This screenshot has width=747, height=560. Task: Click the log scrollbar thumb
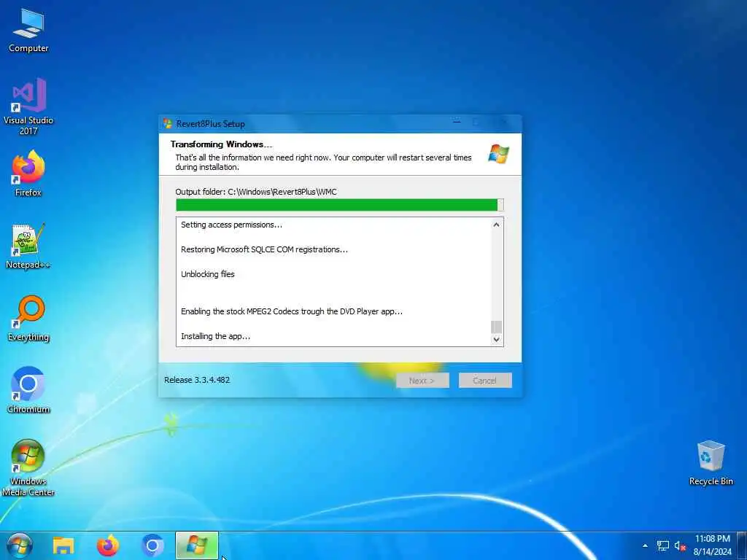coord(496,327)
